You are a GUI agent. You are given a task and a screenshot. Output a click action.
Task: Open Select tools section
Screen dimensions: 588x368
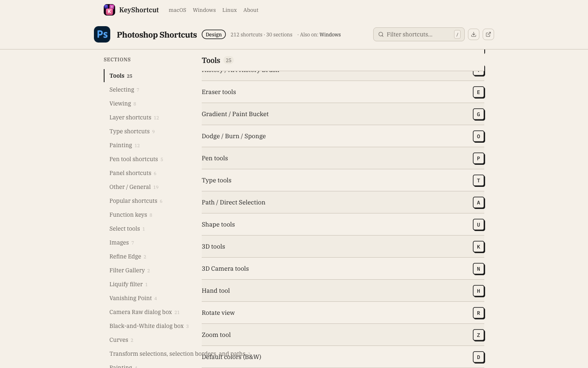point(127,229)
